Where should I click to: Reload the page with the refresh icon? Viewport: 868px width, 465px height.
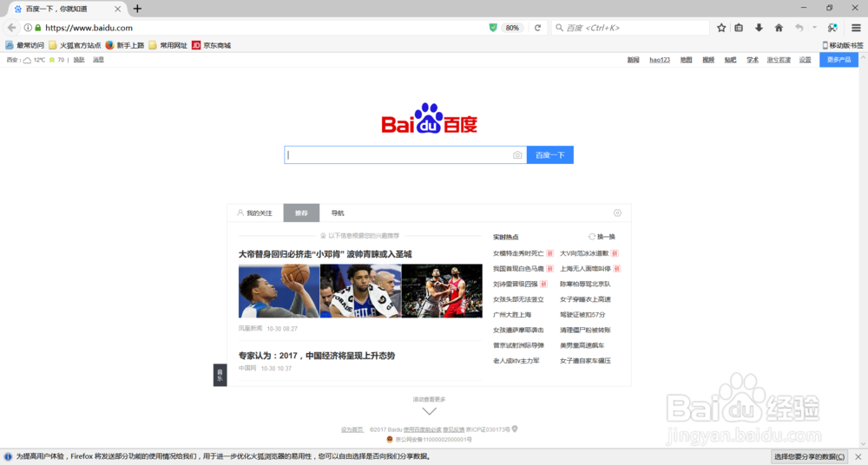(537, 28)
